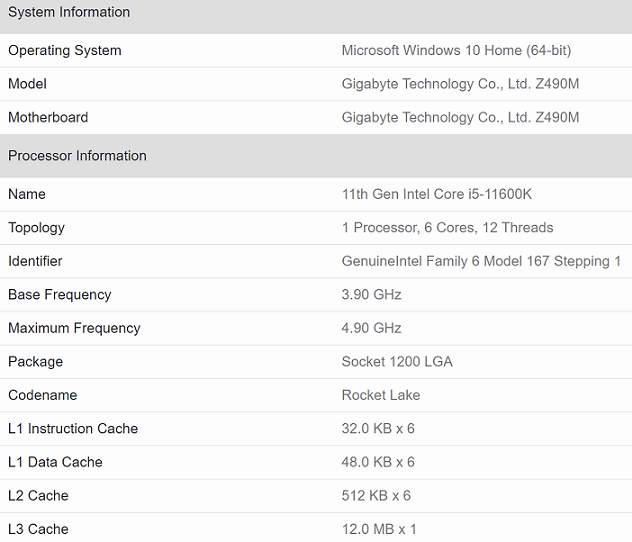632x542 pixels.
Task: Click the 'Topology' row label
Action: tap(36, 228)
